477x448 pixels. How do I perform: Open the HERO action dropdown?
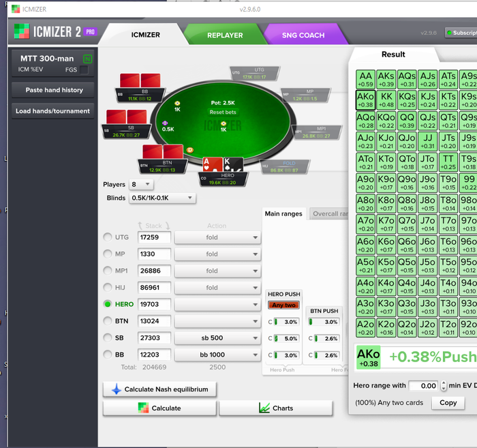218,304
